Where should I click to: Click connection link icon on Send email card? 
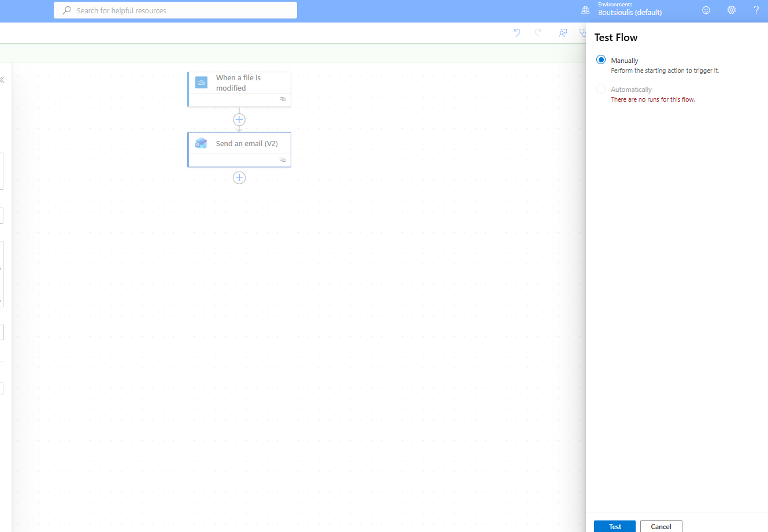283,159
